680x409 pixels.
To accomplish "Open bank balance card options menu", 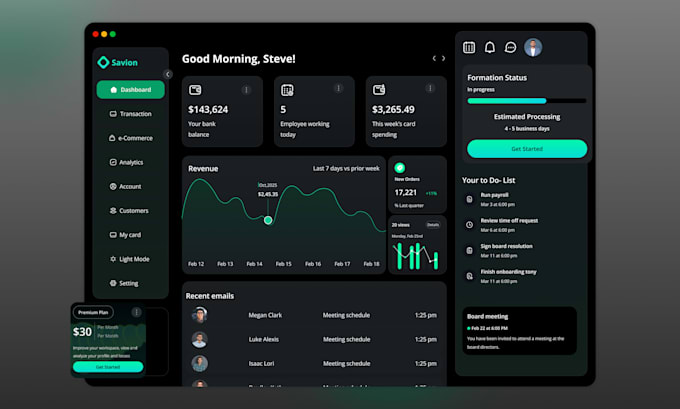I will point(246,90).
